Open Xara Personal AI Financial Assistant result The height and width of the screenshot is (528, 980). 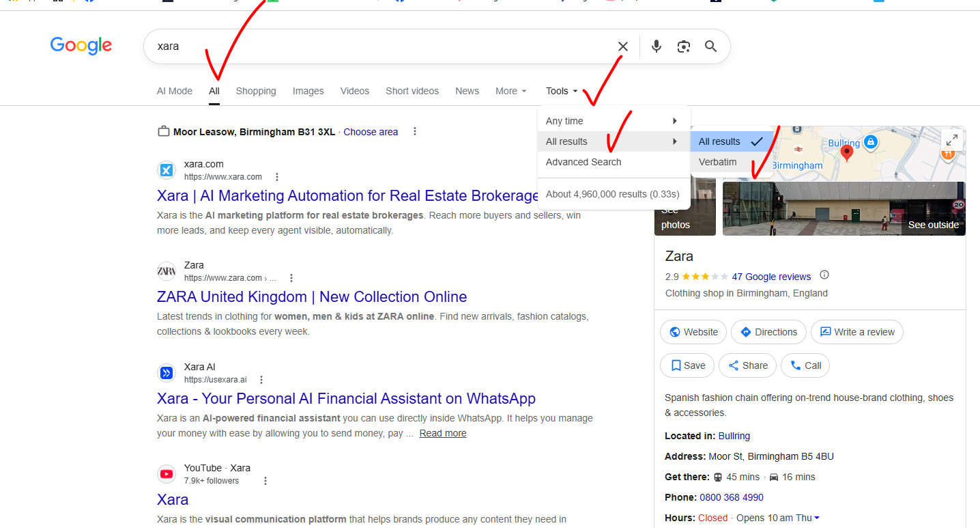click(x=346, y=398)
